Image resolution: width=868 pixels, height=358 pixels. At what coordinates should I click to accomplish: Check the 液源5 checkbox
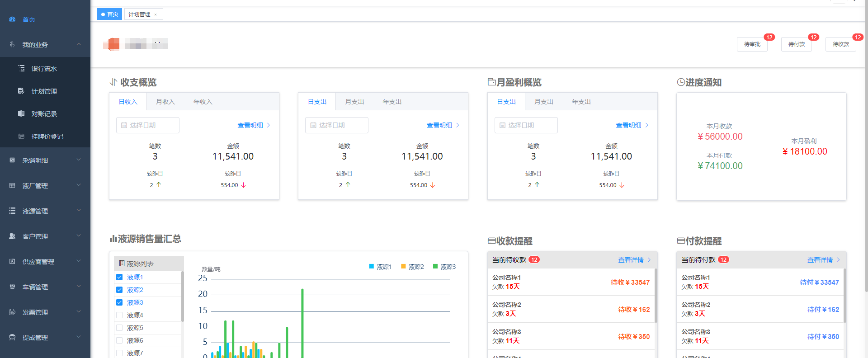point(119,328)
